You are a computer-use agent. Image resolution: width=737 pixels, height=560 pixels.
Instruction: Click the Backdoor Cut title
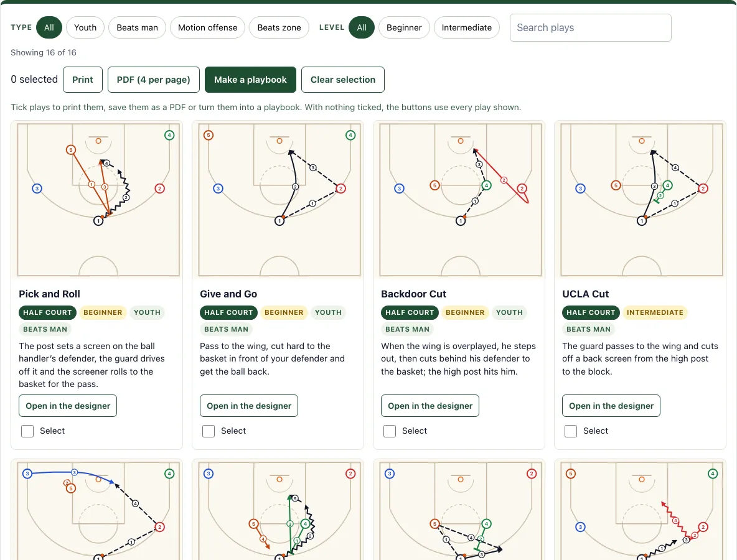click(x=413, y=294)
